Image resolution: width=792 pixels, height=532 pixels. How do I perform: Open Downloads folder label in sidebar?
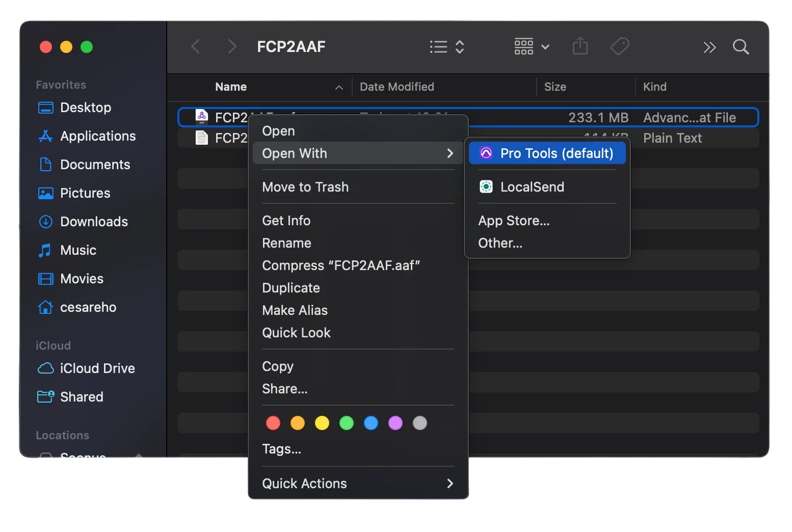pyautogui.click(x=94, y=222)
